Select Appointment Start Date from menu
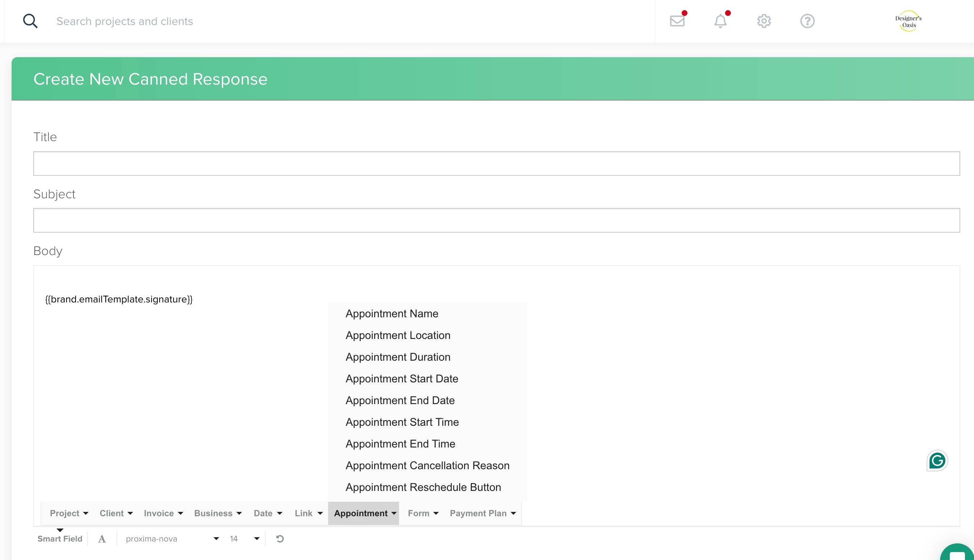This screenshot has height=560, width=974. click(x=402, y=378)
